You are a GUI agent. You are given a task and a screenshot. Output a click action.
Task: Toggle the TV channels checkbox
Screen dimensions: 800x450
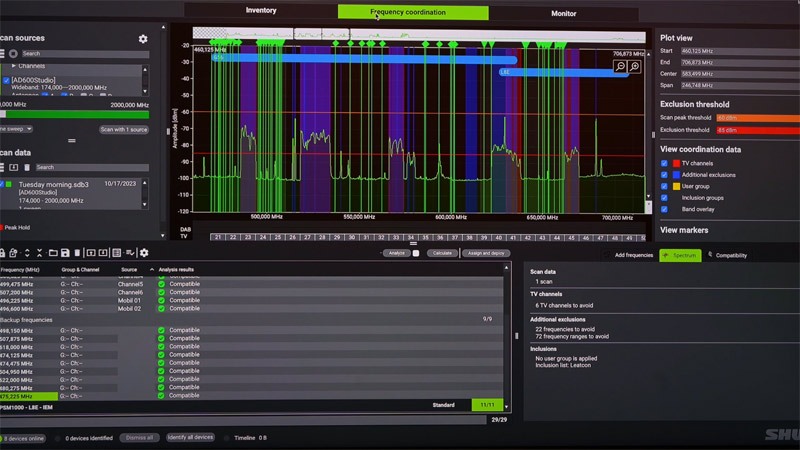click(664, 163)
